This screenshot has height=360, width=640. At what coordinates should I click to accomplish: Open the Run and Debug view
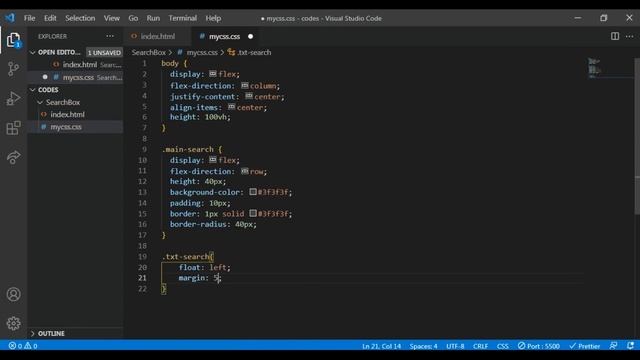[13, 98]
